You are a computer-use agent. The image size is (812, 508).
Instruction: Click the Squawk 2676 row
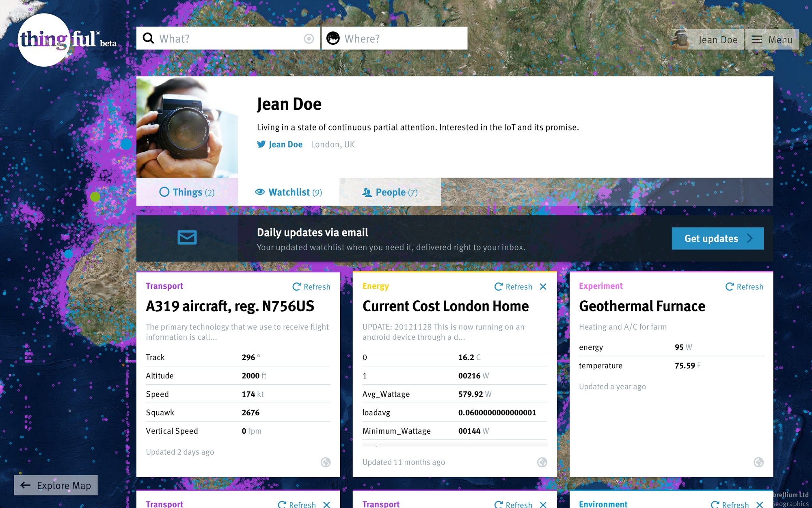238,412
